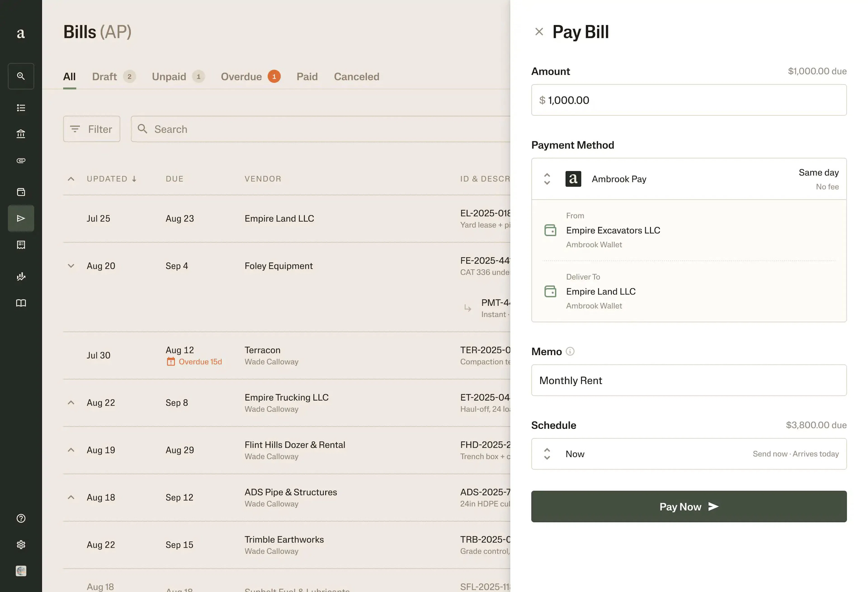Open the wallet icon in sidebar
This screenshot has height=592, width=868.
21,192
